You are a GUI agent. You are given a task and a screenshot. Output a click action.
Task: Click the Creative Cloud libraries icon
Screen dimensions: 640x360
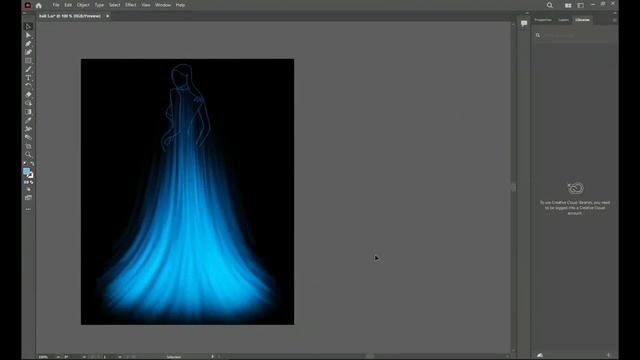click(x=575, y=188)
